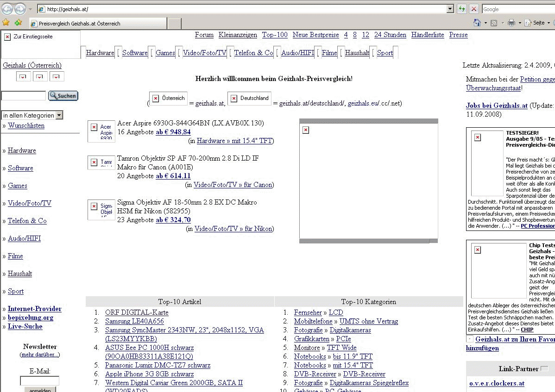The image size is (555, 392).
Task: Open the Forum link in top navigation
Action: pyautogui.click(x=204, y=35)
